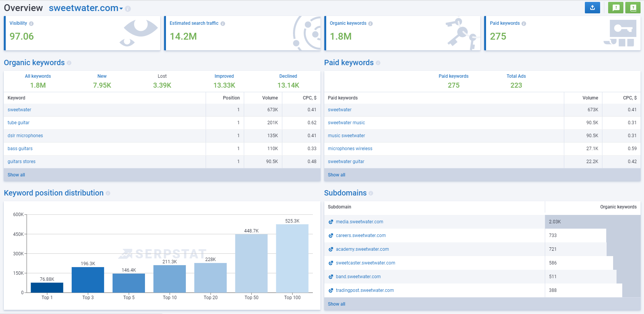Open external link icon for academy.sweetwater.com
Image resolution: width=644 pixels, height=314 pixels.
tap(331, 249)
